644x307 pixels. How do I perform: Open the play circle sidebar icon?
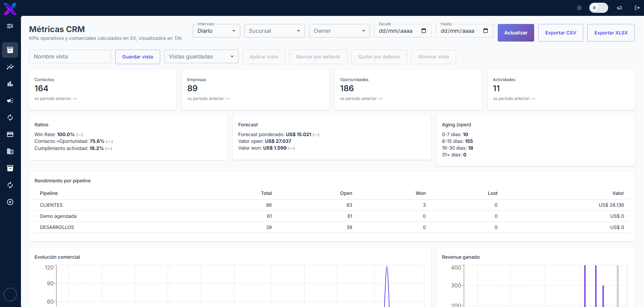10,202
